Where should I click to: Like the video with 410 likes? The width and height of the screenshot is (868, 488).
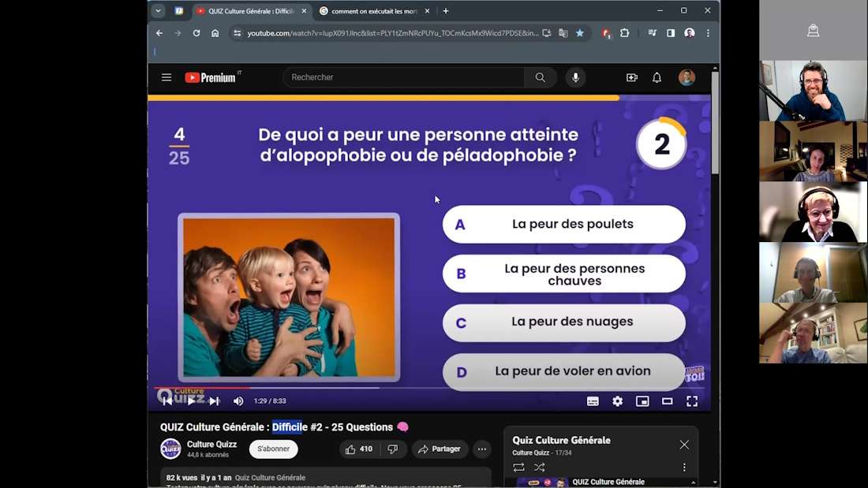click(359, 449)
